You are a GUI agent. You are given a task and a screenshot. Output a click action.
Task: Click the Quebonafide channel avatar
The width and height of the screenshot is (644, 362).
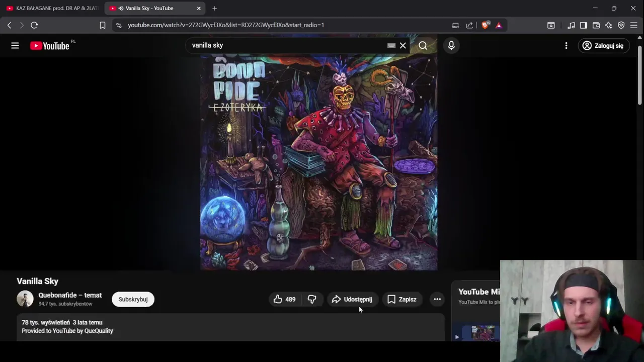pyautogui.click(x=25, y=299)
